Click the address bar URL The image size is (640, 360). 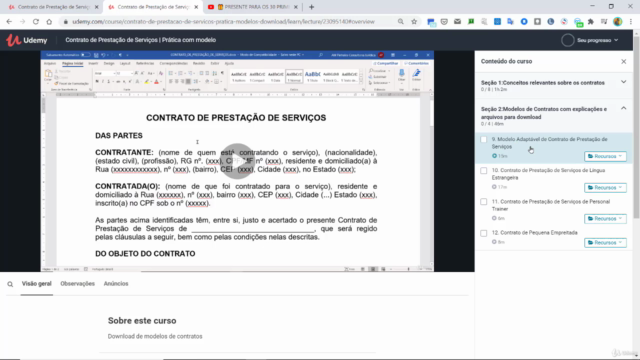[x=223, y=22]
